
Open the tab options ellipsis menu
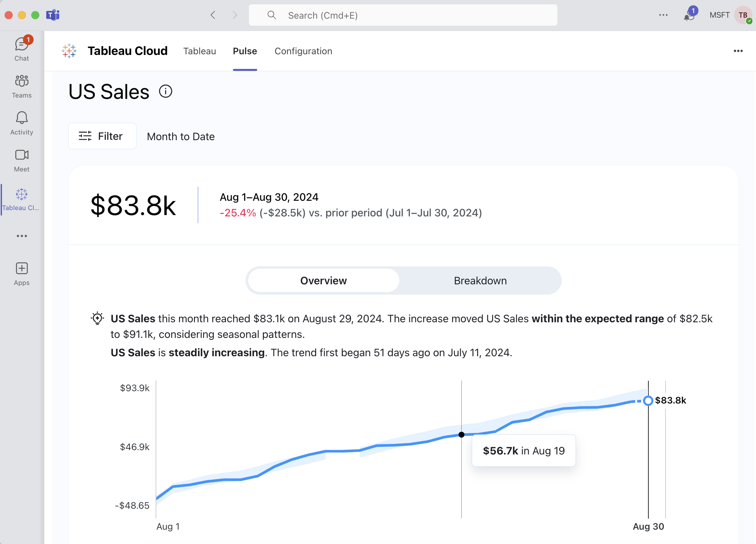[x=738, y=51]
